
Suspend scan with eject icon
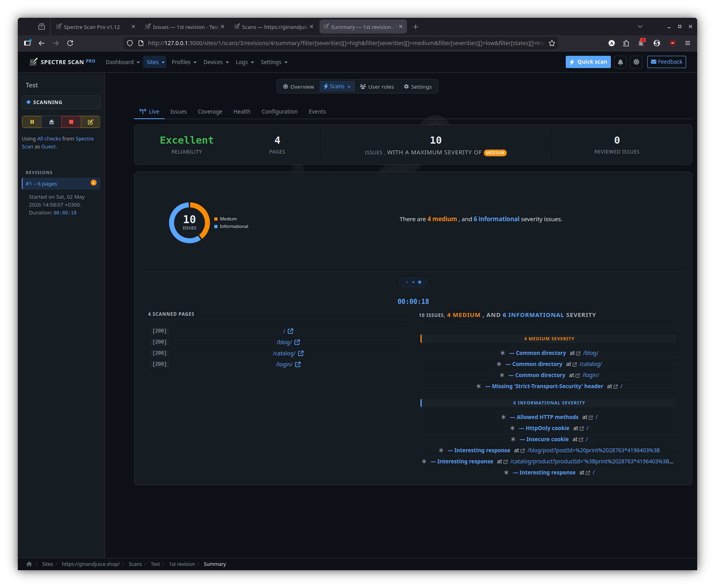point(51,122)
